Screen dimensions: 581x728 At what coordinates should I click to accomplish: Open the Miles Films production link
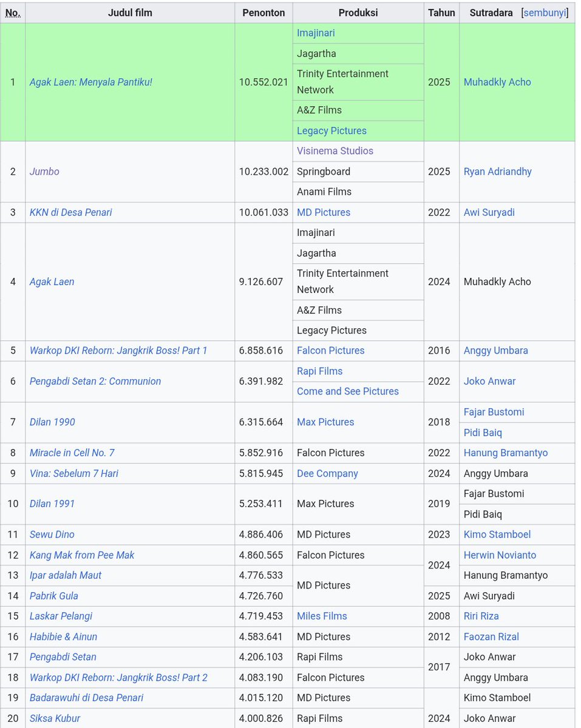[x=322, y=616]
